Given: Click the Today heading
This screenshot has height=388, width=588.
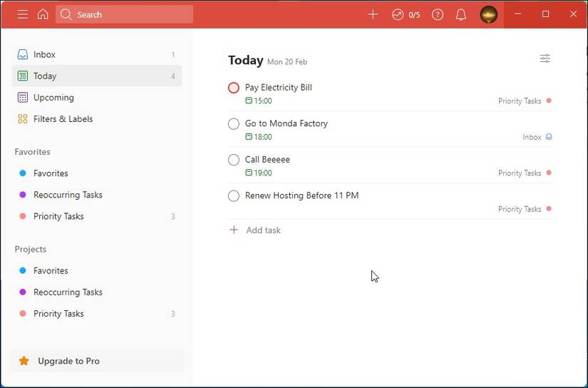Looking at the screenshot, I should pos(246,60).
